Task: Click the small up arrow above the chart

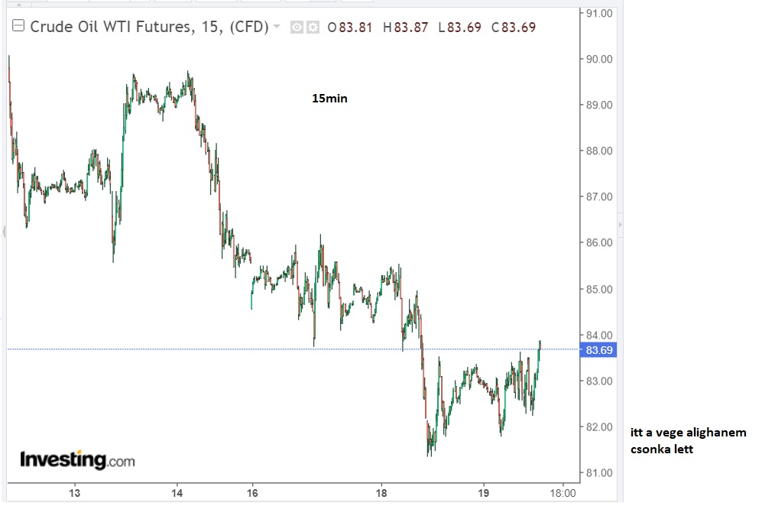Action: pos(19,4)
